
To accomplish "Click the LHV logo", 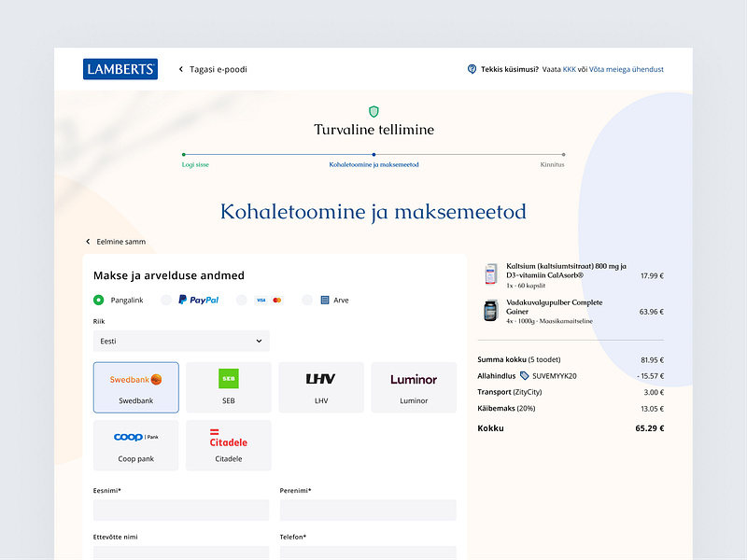I will tap(320, 379).
